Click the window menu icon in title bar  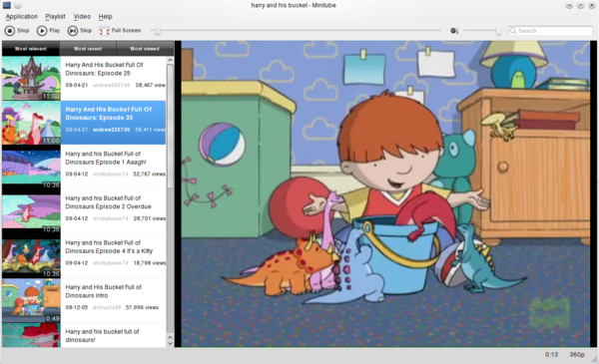(7, 5)
